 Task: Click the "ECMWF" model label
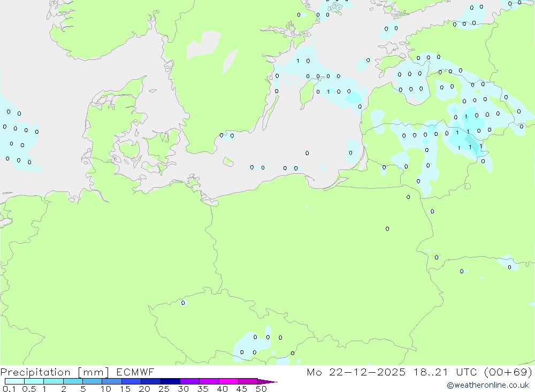(x=135, y=372)
